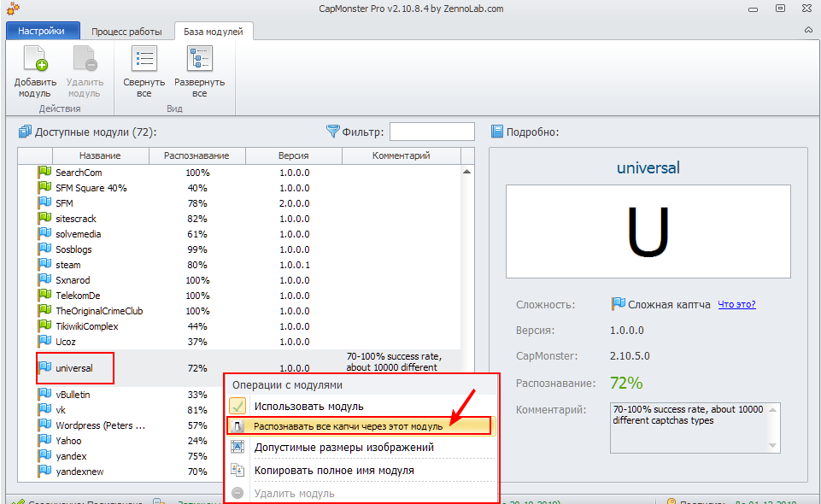Sort the list by Название column
The height and width of the screenshot is (504, 821).
(x=100, y=155)
